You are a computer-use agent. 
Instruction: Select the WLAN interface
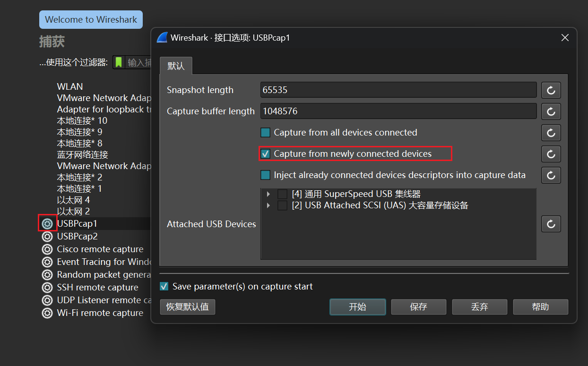pos(70,86)
